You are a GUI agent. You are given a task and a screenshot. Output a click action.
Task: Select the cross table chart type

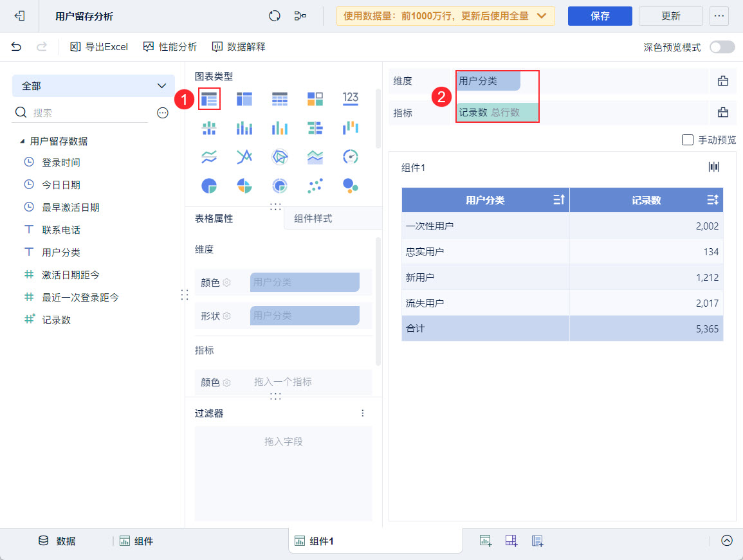pyautogui.click(x=244, y=98)
